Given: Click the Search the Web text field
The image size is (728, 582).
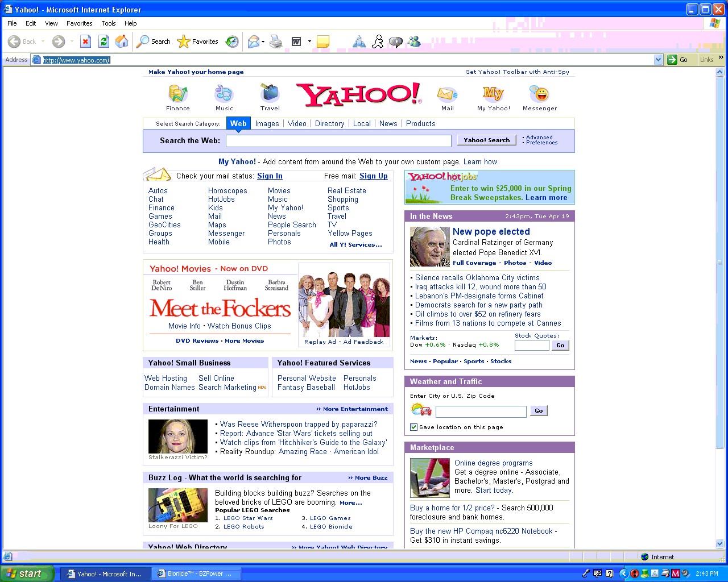Looking at the screenshot, I should (x=338, y=140).
